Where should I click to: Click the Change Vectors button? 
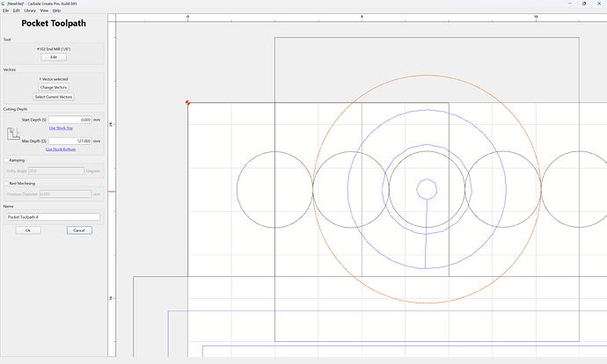(54, 87)
